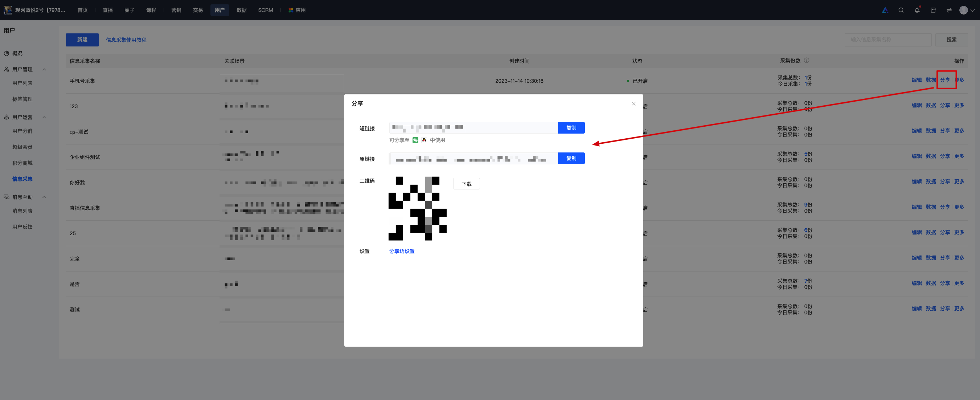Focus the 输入信息采集名称 search field

888,40
